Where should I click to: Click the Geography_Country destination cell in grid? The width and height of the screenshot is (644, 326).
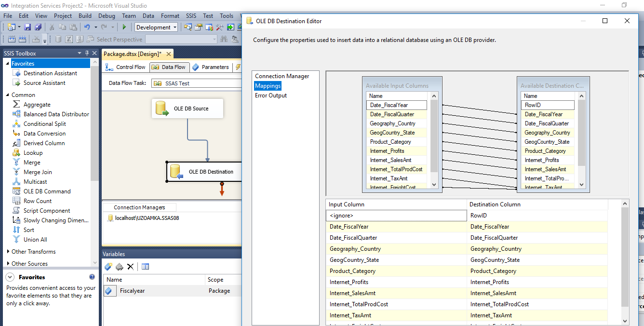pyautogui.click(x=537, y=249)
